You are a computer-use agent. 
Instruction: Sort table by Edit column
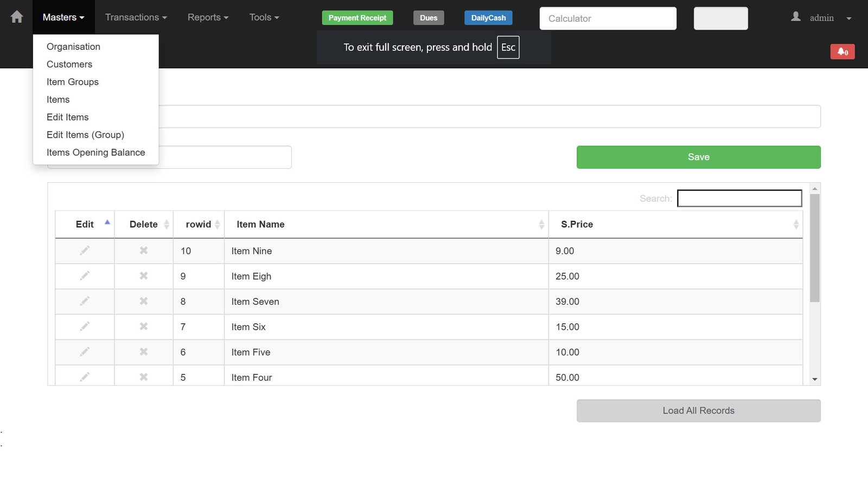coord(85,224)
